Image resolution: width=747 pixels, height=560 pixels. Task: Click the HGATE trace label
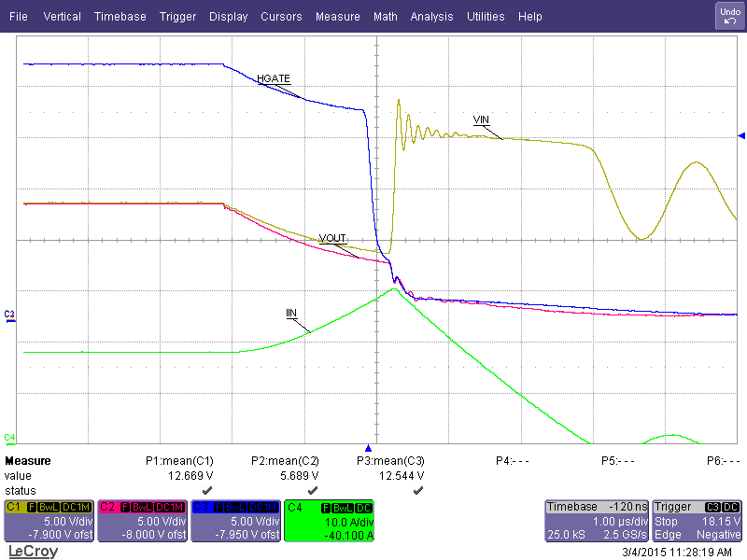[270, 82]
